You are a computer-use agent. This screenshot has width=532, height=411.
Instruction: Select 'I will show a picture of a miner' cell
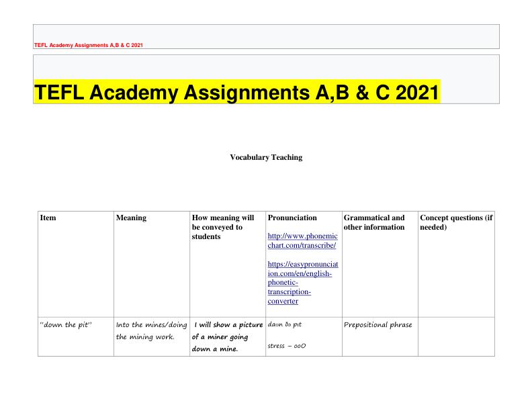click(x=228, y=336)
